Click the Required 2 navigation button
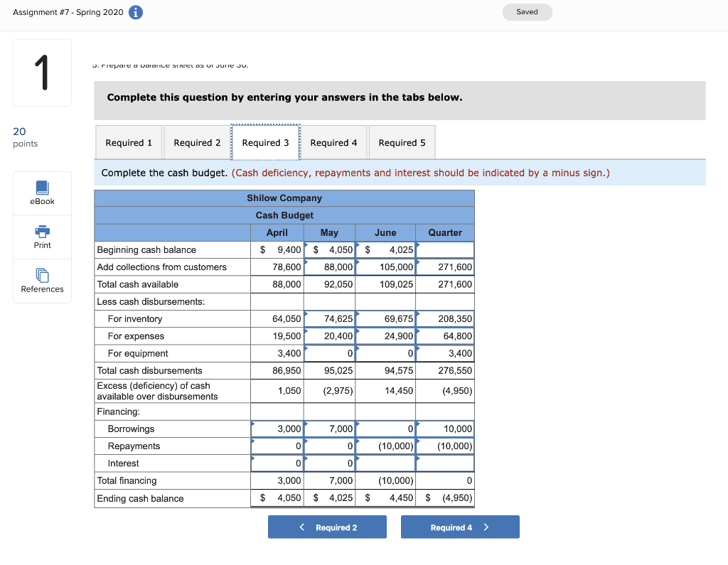This screenshot has width=728, height=565. [x=327, y=527]
